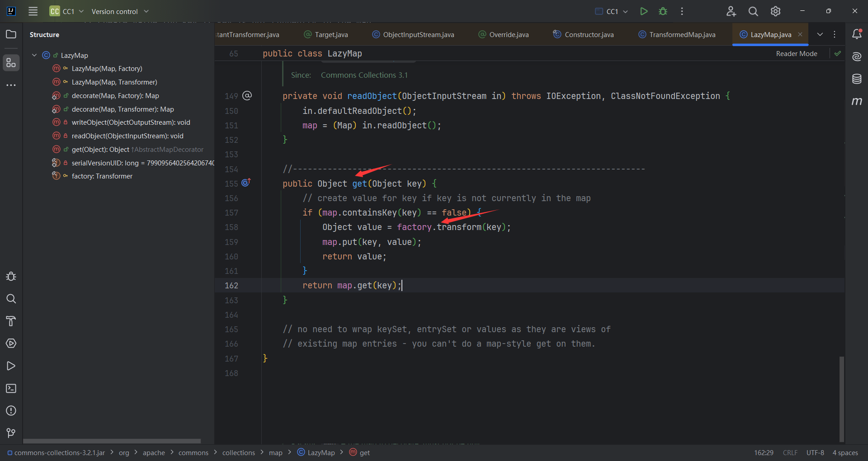Image resolution: width=868 pixels, height=461 pixels.
Task: Open the Debug tool window in left sidebar
Action: pyautogui.click(x=11, y=276)
